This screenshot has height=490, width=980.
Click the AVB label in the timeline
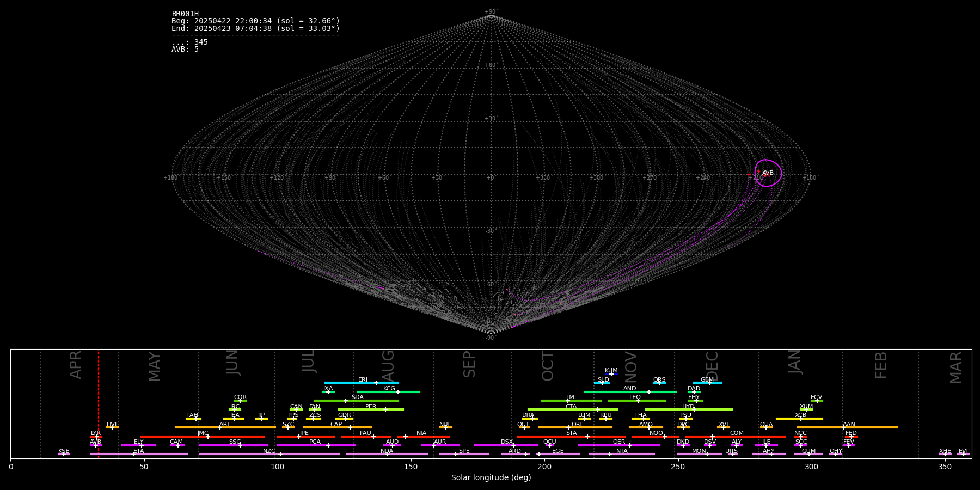point(96,442)
